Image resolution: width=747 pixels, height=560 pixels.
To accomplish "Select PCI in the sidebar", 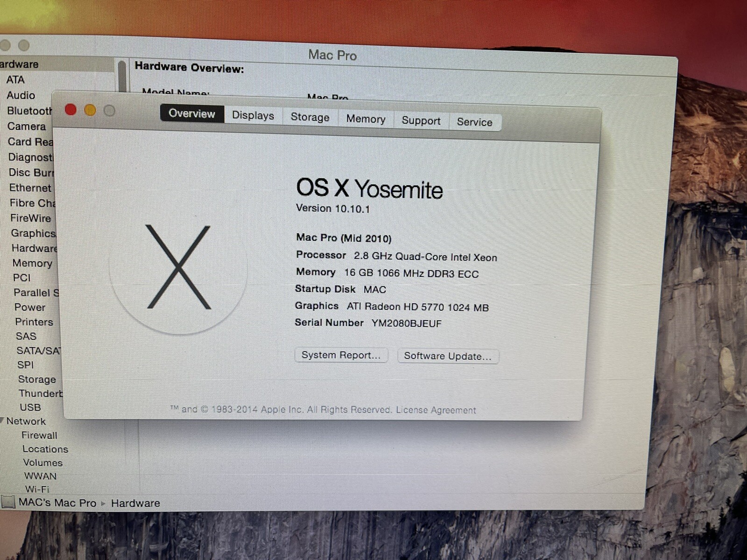I will (22, 278).
